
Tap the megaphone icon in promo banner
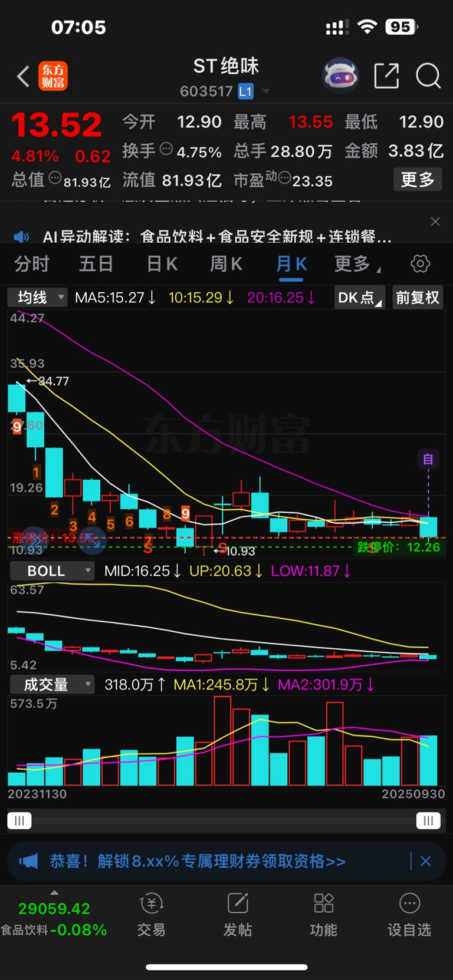tap(28, 861)
